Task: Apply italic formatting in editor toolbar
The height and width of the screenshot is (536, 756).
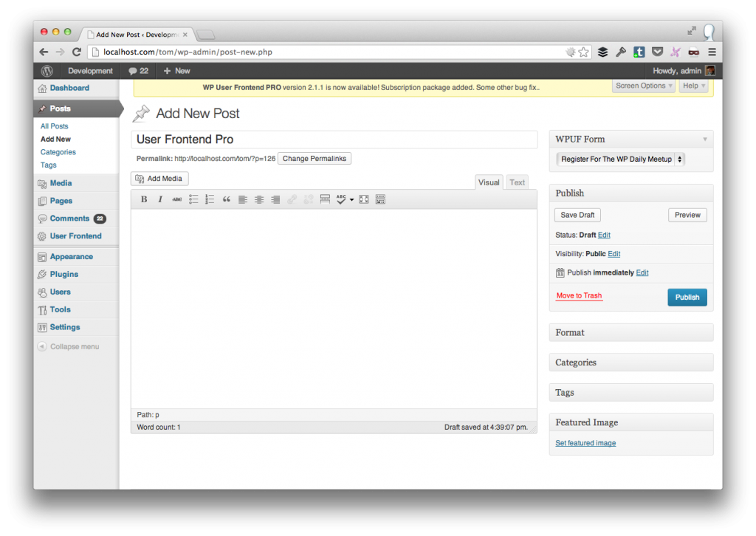Action: 160,199
